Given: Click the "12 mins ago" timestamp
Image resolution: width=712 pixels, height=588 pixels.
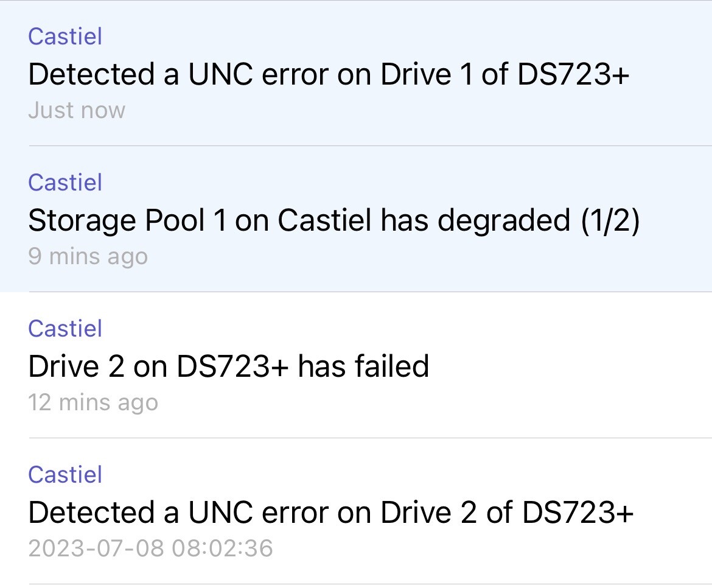Looking at the screenshot, I should (93, 403).
